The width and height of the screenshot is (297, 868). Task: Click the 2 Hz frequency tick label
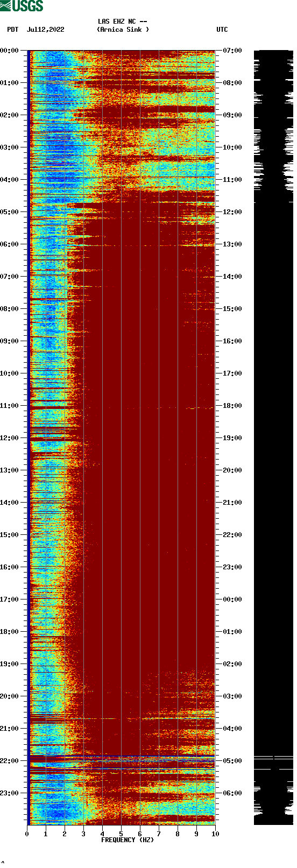point(65,834)
